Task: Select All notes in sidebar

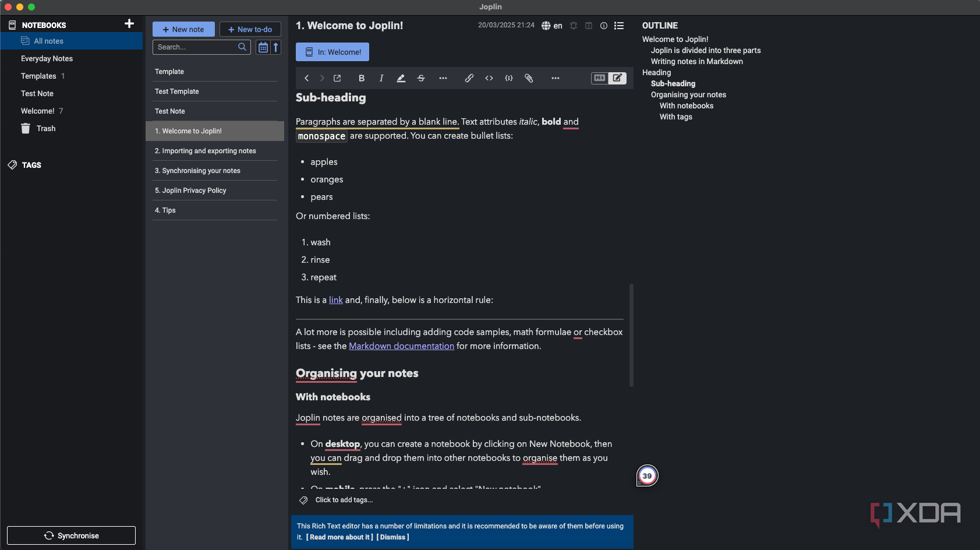Action: 71,41
